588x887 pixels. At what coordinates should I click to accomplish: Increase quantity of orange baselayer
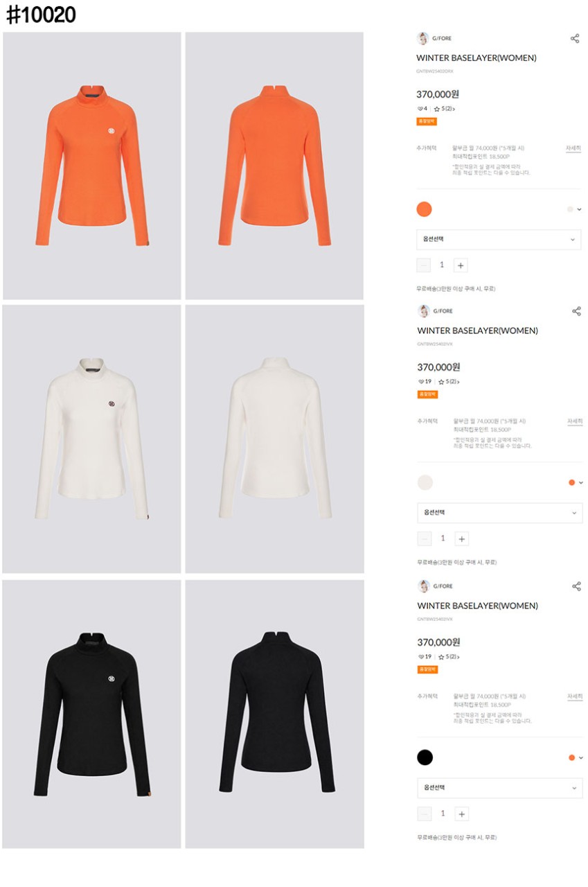pyautogui.click(x=461, y=265)
